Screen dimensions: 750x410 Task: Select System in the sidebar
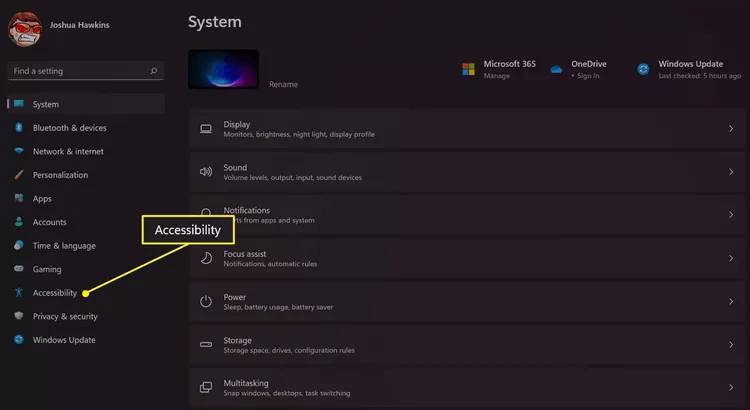[x=86, y=104]
